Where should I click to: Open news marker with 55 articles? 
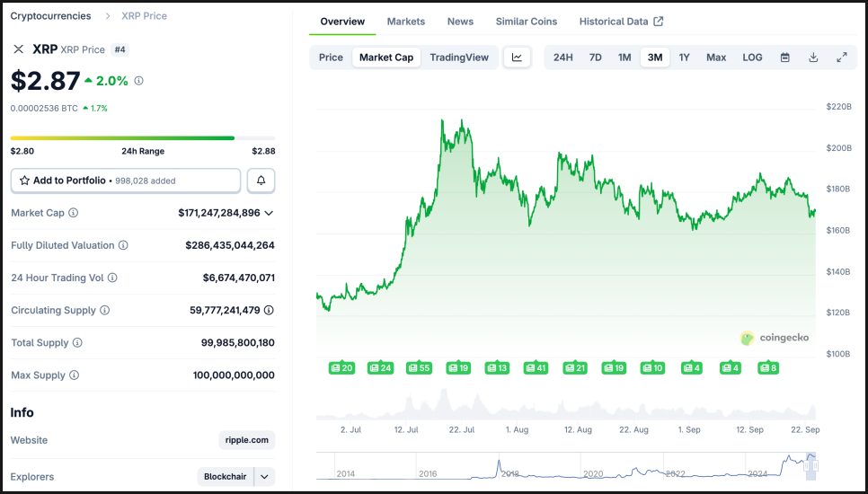pyautogui.click(x=419, y=368)
